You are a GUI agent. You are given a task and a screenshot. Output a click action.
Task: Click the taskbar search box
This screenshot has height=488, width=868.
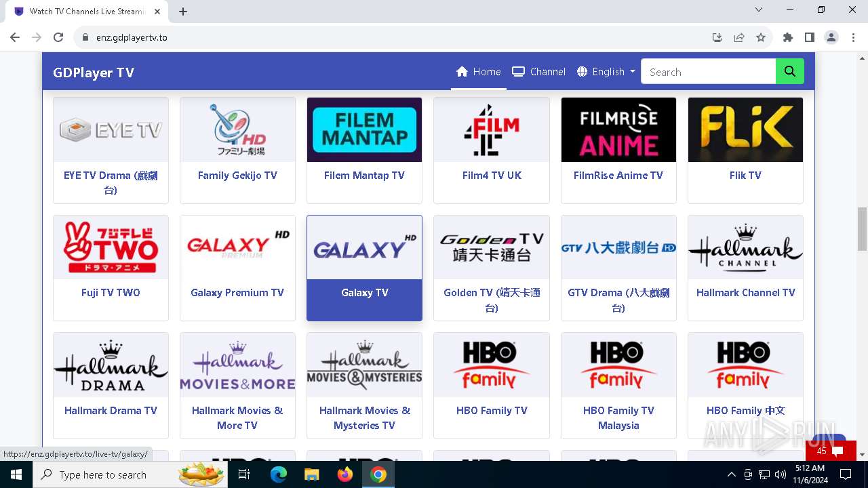(x=130, y=474)
